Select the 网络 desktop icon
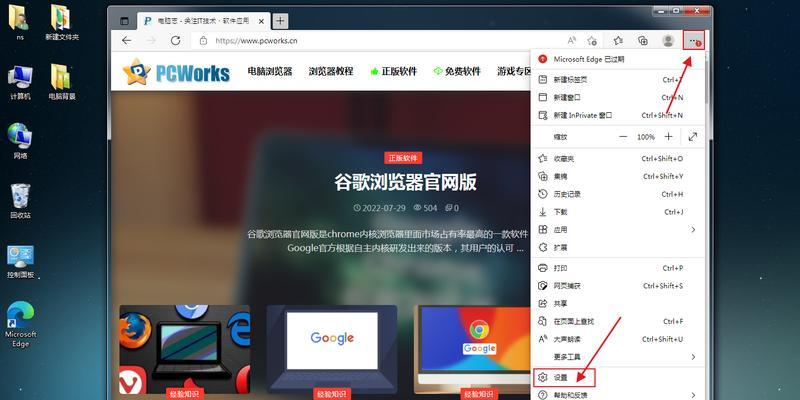Screen dimensions: 800x400 coord(20,141)
